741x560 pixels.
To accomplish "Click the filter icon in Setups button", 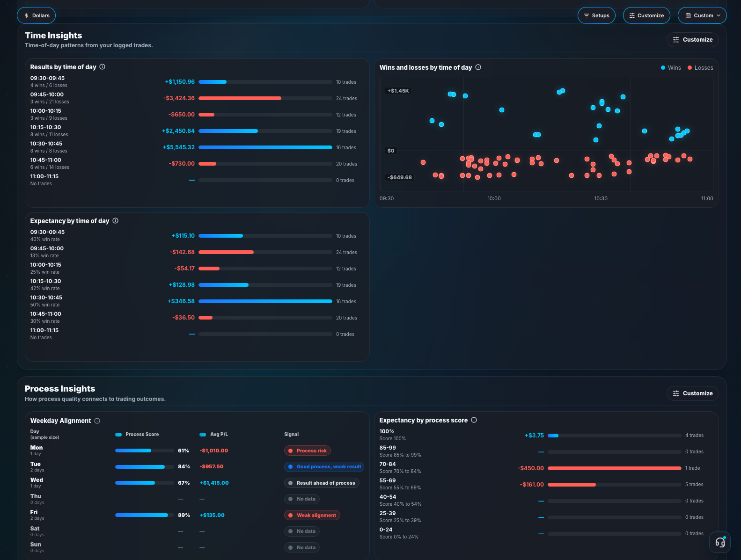I will (x=587, y=15).
